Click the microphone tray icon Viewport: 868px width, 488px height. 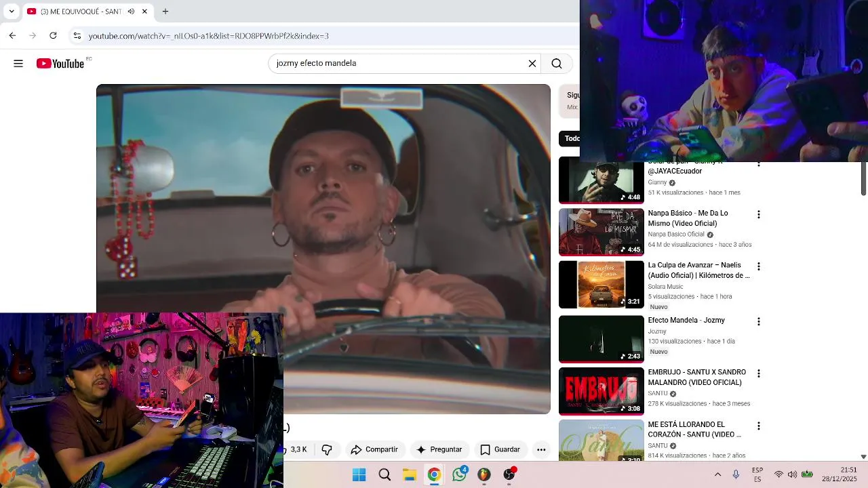click(736, 474)
